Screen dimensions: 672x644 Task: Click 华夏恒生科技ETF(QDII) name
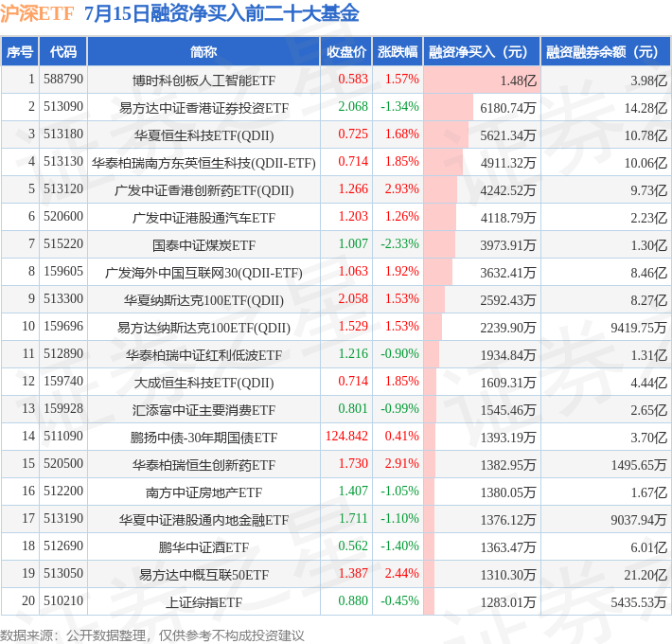[203, 135]
